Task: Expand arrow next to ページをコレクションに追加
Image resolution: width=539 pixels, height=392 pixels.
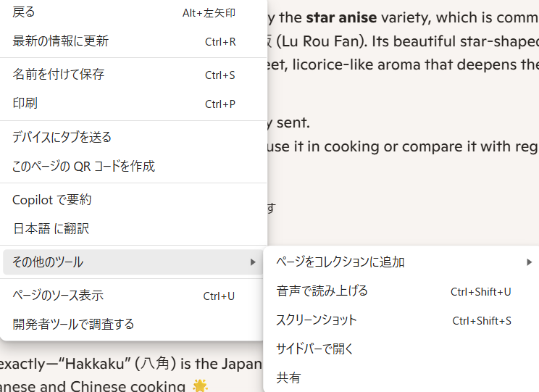Action: [530, 262]
